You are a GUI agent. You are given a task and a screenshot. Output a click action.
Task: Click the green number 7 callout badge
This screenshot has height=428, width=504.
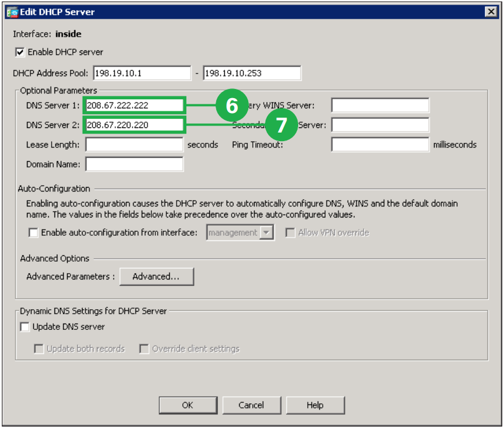[281, 125]
